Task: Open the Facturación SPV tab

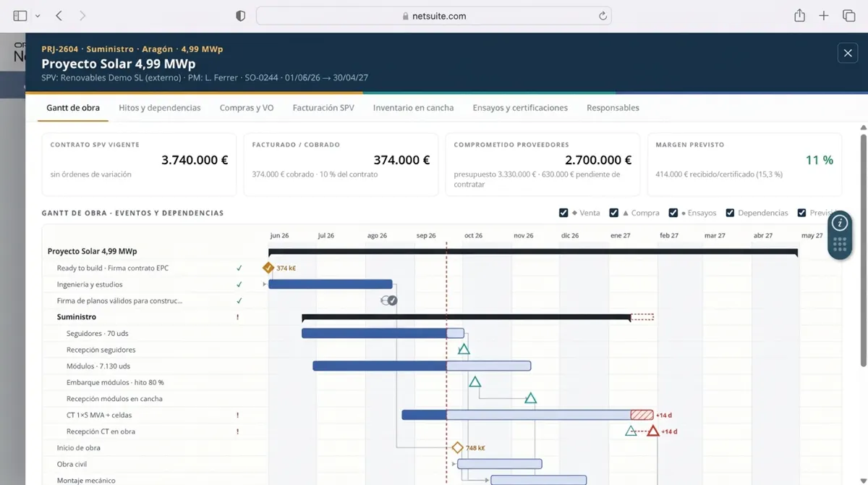Action: (x=323, y=108)
